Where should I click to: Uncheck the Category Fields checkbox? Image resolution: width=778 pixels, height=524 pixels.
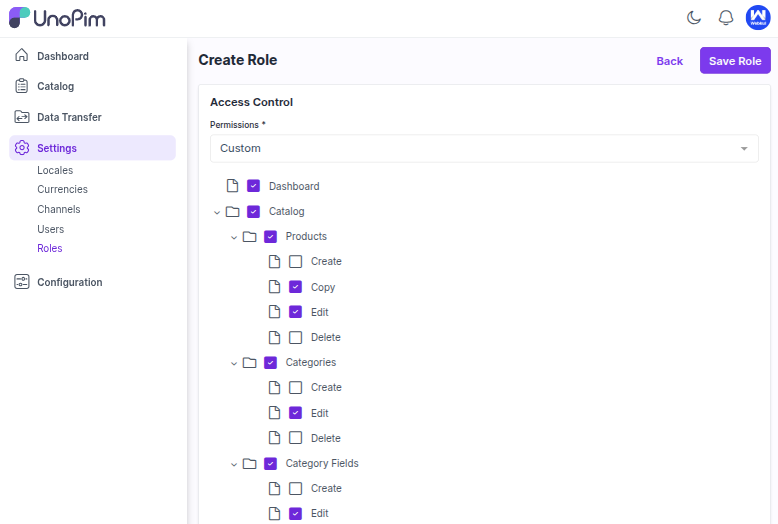[270, 463]
